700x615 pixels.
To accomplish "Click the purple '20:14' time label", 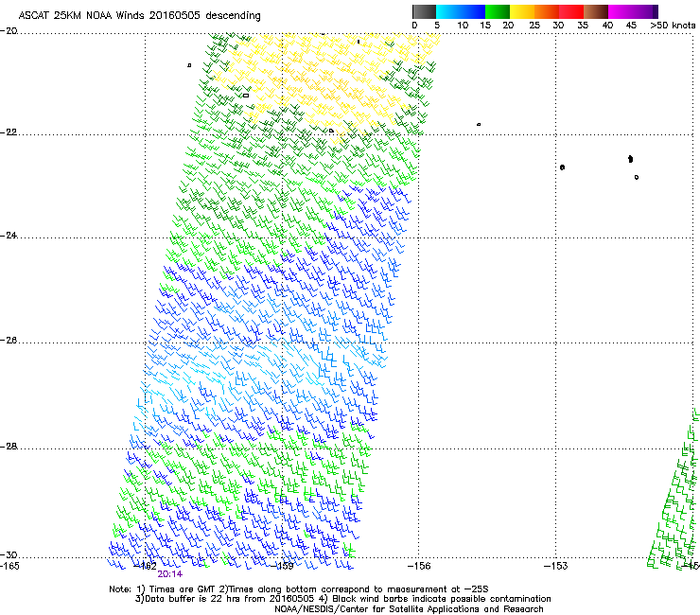I will point(169,574).
